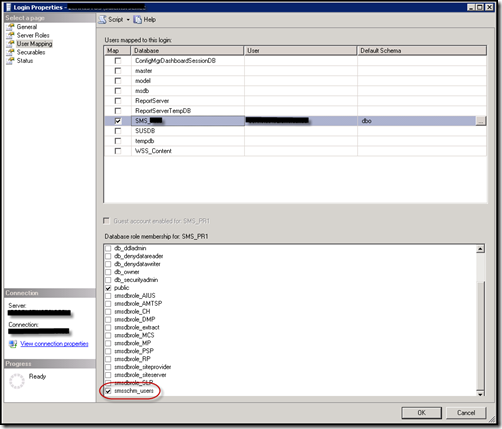Open the Securables page icon
The height and width of the screenshot is (429, 502).
click(11, 52)
